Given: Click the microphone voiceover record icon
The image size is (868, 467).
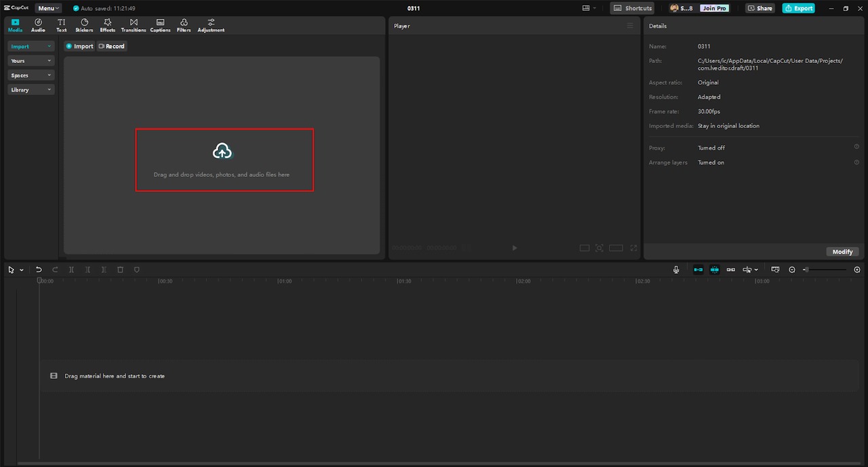Looking at the screenshot, I should tap(676, 270).
